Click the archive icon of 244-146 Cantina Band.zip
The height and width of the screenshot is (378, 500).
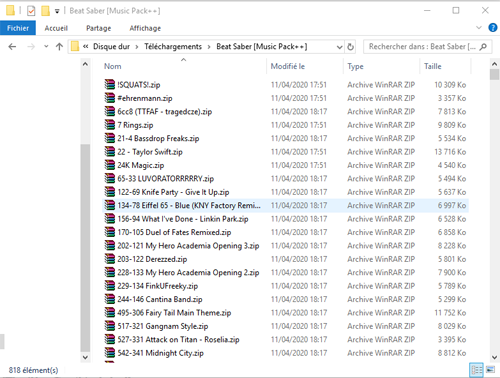[x=110, y=299]
